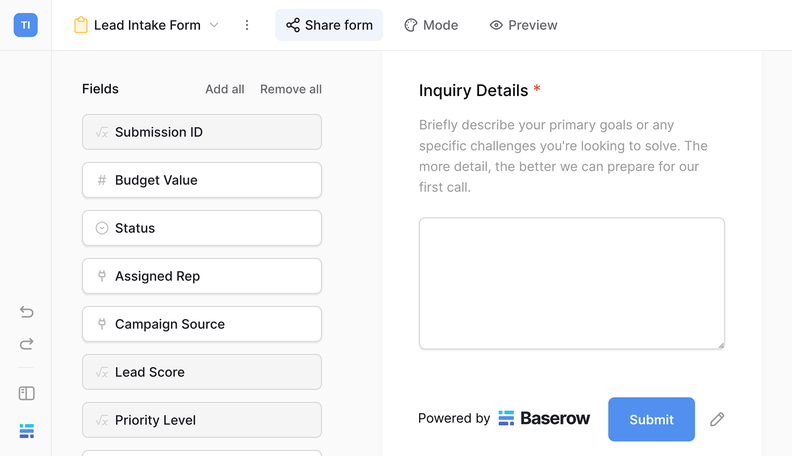This screenshot has width=792, height=456.
Task: Toggle the sidebar panel layout icon
Action: pyautogui.click(x=27, y=393)
